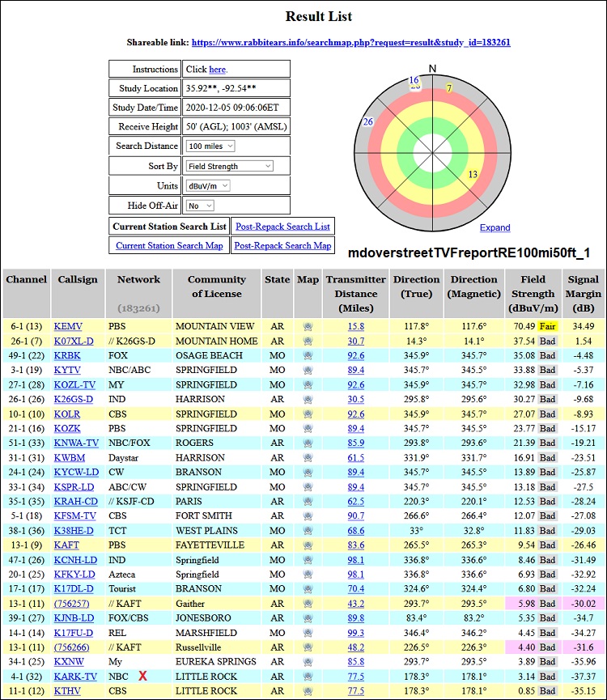Click the 15.8 miles distance link
607x700 pixels.
356,327
